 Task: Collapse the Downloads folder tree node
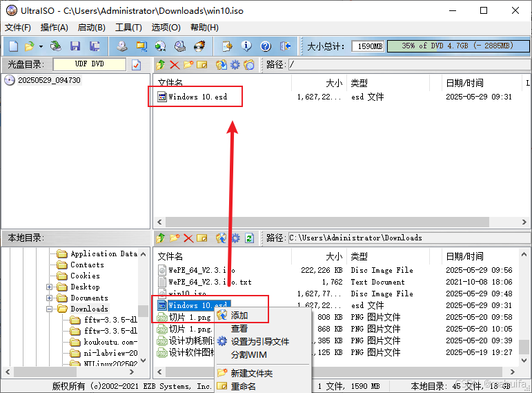[x=50, y=309]
